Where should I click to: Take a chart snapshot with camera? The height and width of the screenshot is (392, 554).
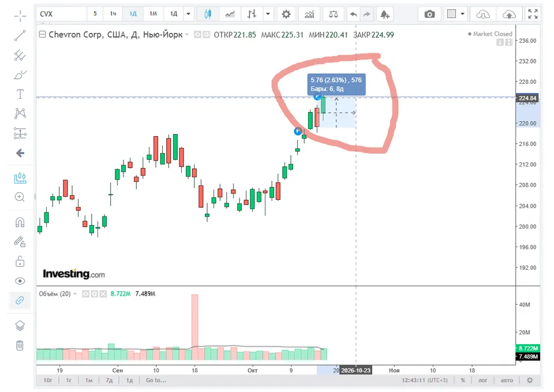click(x=429, y=14)
